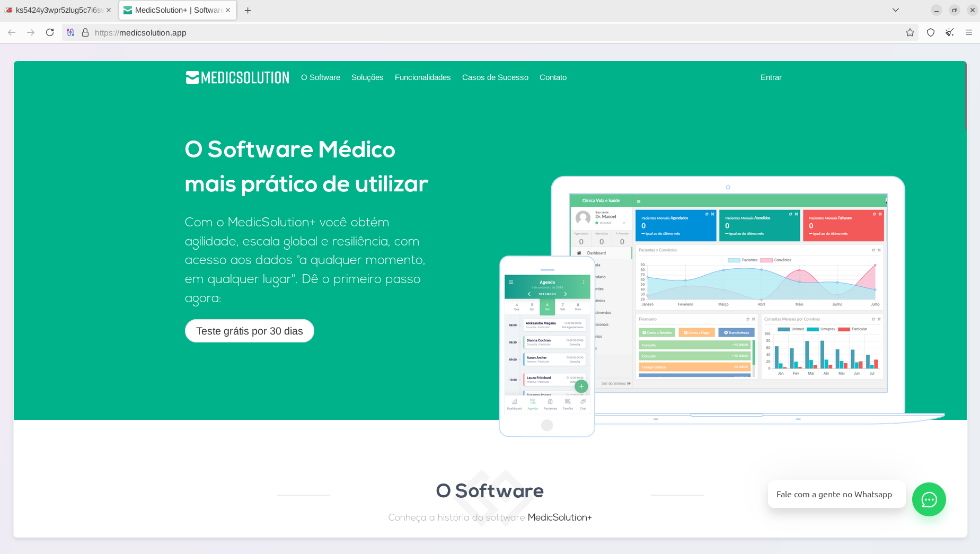The height and width of the screenshot is (554, 980).
Task: Click Entrar to log in
Action: coord(771,77)
